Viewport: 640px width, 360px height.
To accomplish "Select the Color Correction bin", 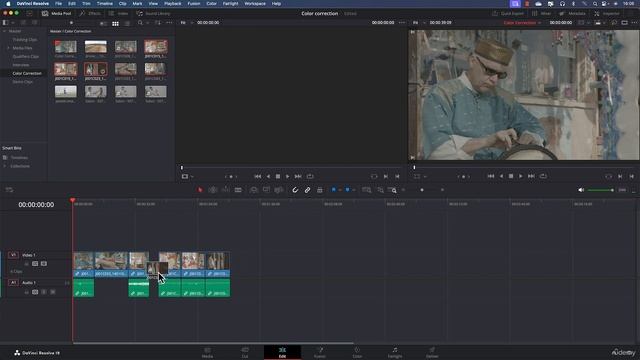I will click(27, 73).
